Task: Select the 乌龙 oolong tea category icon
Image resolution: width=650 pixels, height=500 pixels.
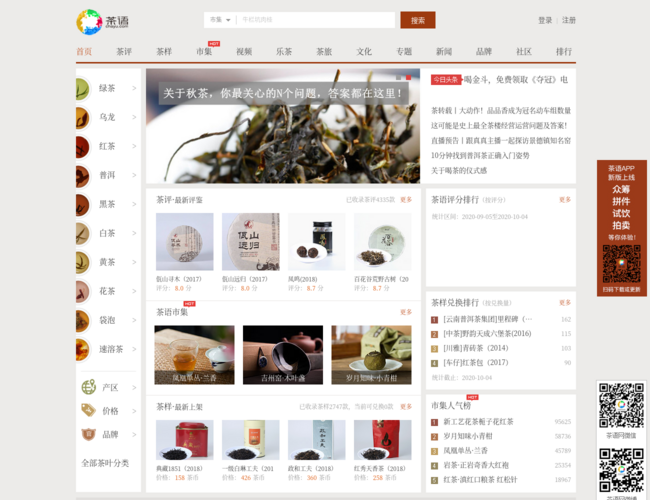Action: point(82,118)
